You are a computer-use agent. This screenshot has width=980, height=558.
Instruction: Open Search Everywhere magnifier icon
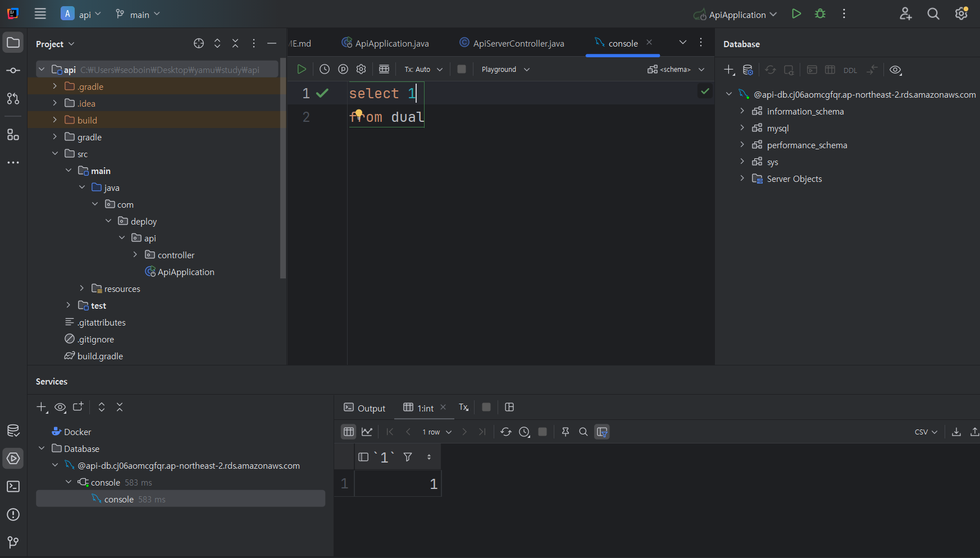point(933,14)
